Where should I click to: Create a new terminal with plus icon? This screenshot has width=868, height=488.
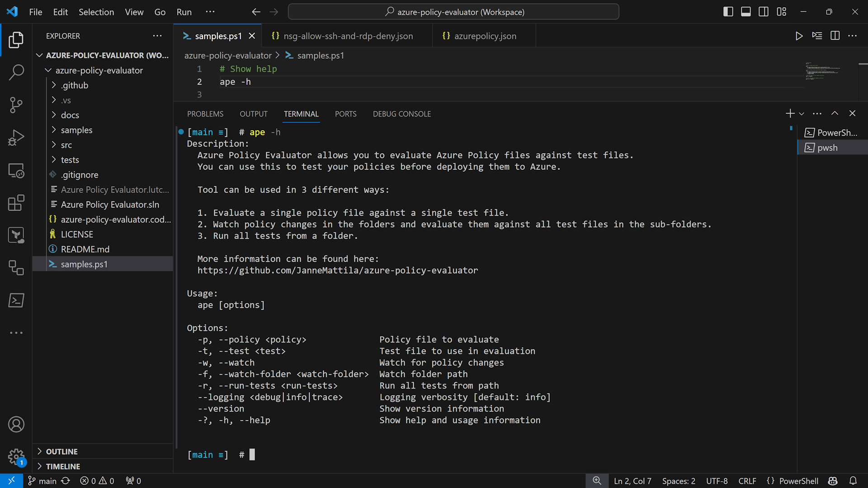click(790, 113)
